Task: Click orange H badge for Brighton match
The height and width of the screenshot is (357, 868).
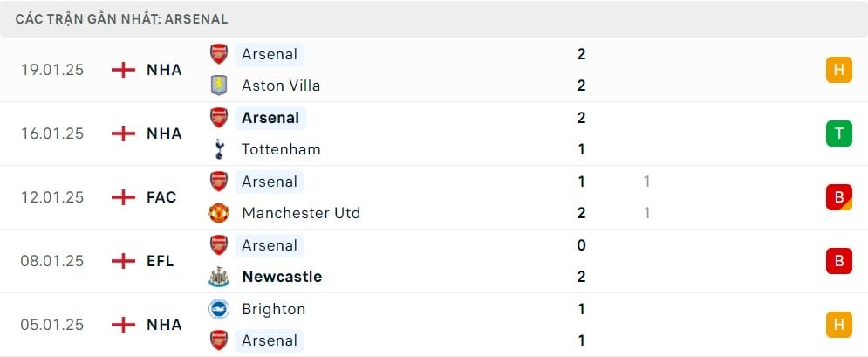Action: (838, 325)
